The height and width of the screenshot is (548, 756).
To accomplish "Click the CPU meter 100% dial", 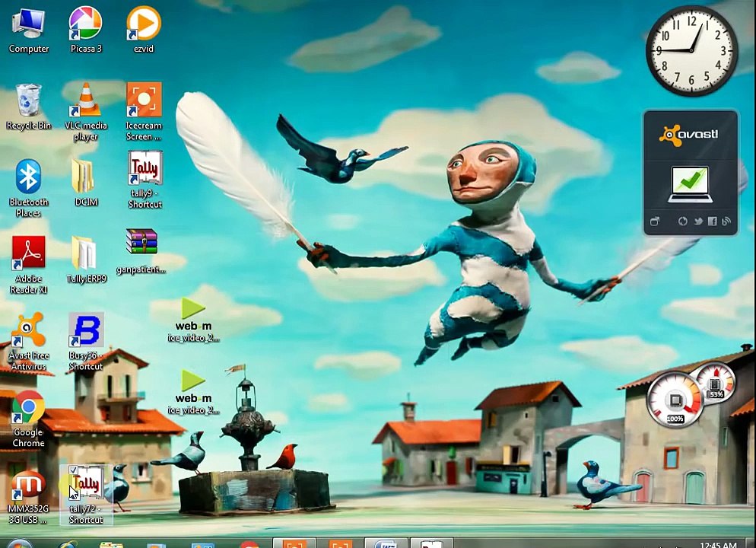I will 675,400.
